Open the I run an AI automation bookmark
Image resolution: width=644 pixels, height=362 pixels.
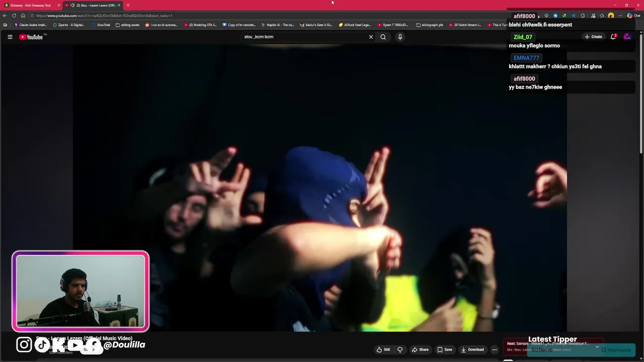pos(162,25)
